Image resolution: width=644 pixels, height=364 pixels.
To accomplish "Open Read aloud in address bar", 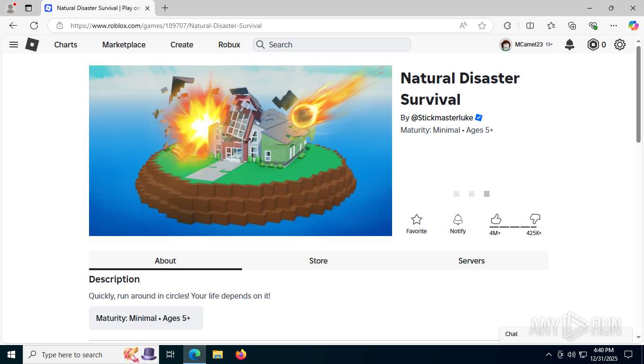I will click(x=463, y=26).
